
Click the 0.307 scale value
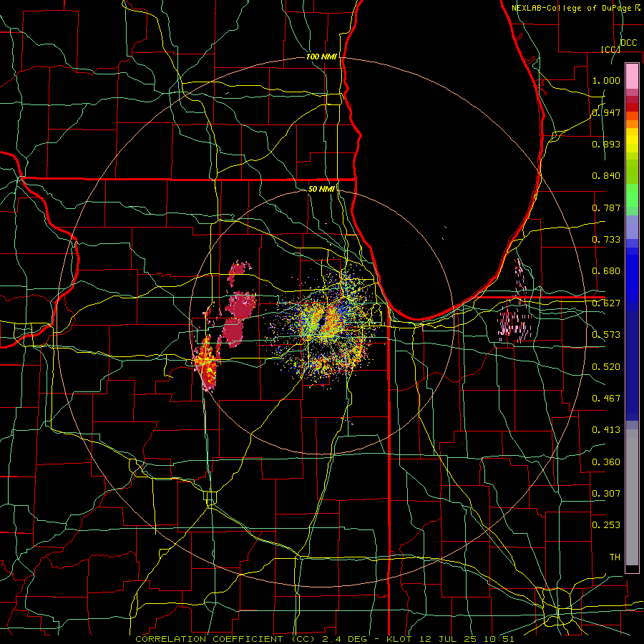pyautogui.click(x=606, y=494)
